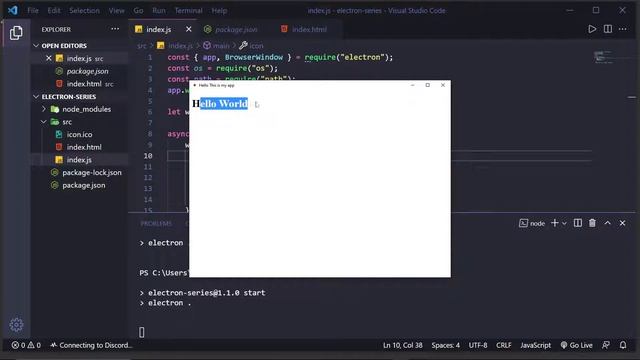Image resolution: width=640 pixels, height=360 pixels.
Task: Click the icon breadcrumb symbol
Action: pyautogui.click(x=251, y=46)
